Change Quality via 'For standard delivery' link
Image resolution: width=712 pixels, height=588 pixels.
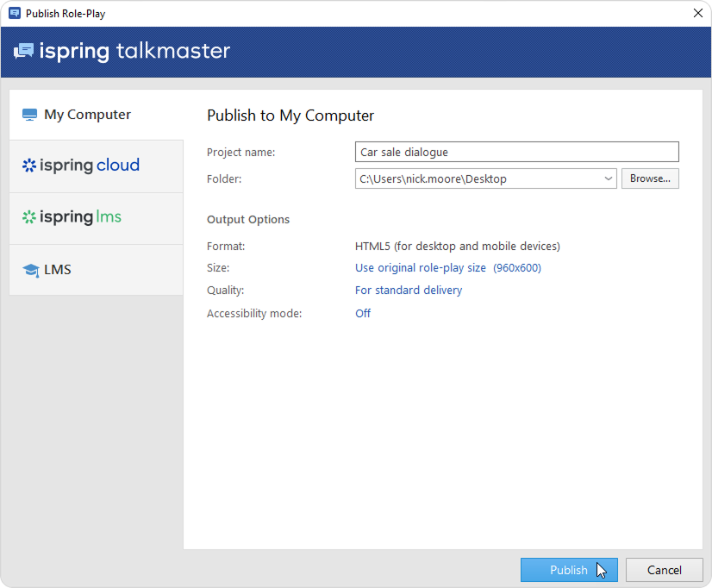pos(409,291)
